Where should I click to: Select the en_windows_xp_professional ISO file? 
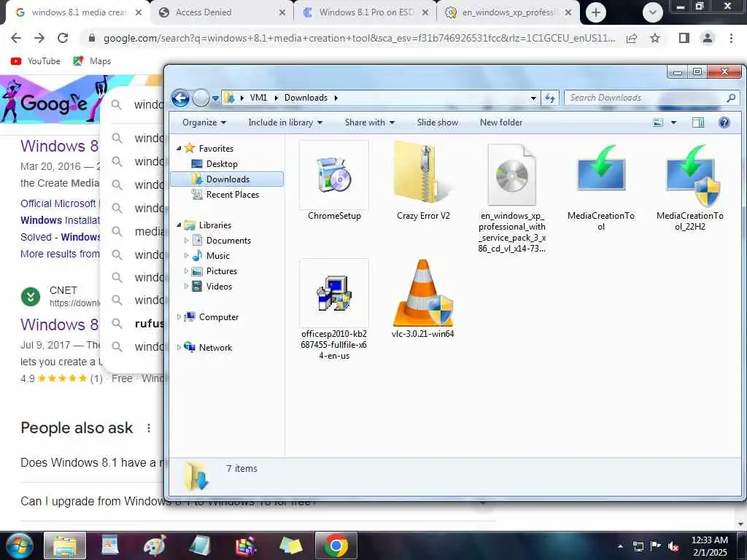pos(512,197)
